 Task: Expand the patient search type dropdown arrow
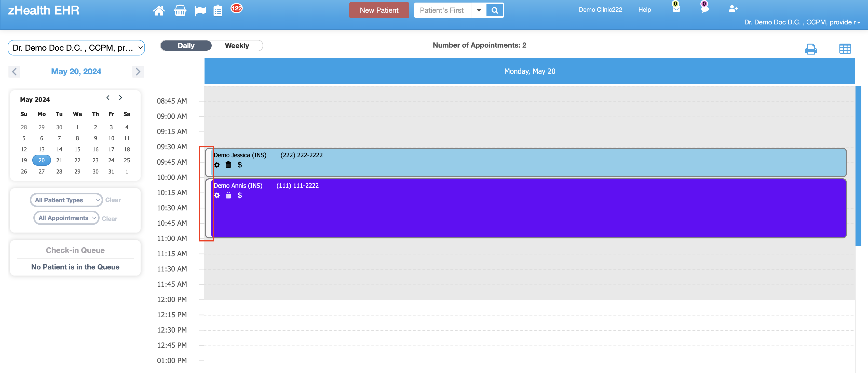479,10
